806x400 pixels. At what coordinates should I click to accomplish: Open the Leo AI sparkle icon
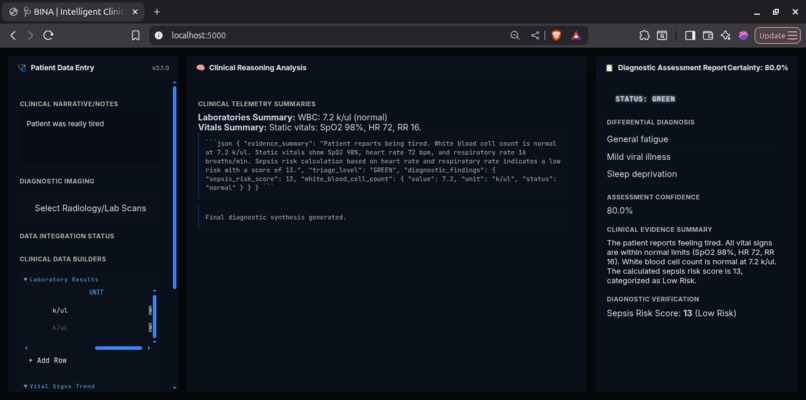point(725,35)
